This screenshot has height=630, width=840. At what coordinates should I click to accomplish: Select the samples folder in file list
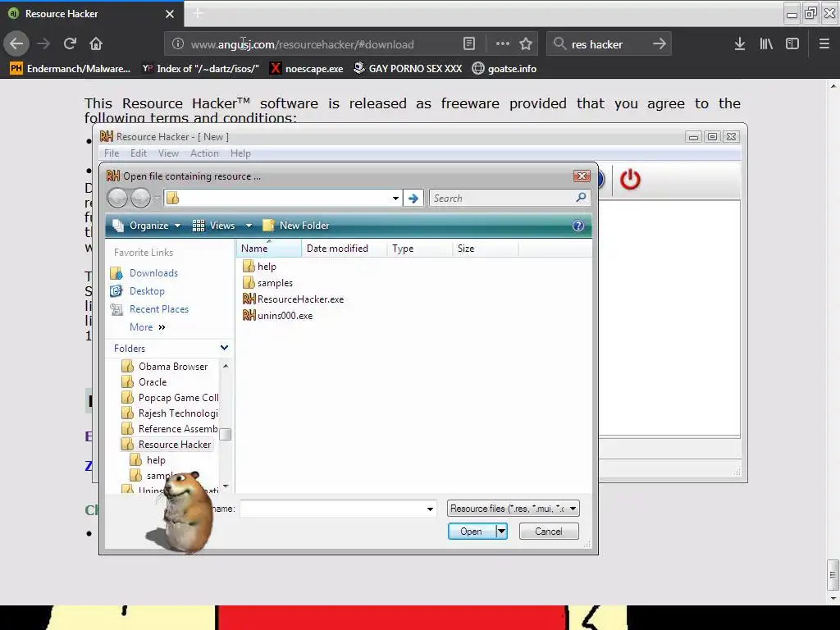(268, 282)
